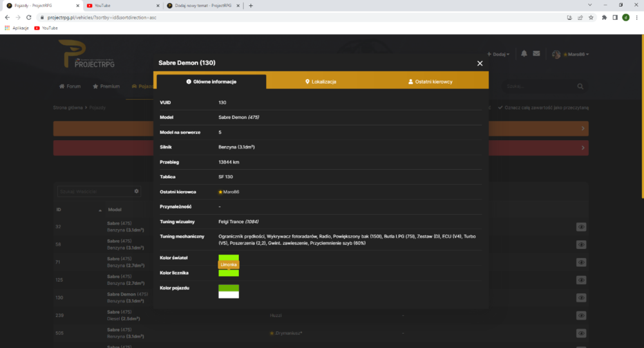Open a new browser tab
The height and width of the screenshot is (348, 644).
(x=251, y=6)
